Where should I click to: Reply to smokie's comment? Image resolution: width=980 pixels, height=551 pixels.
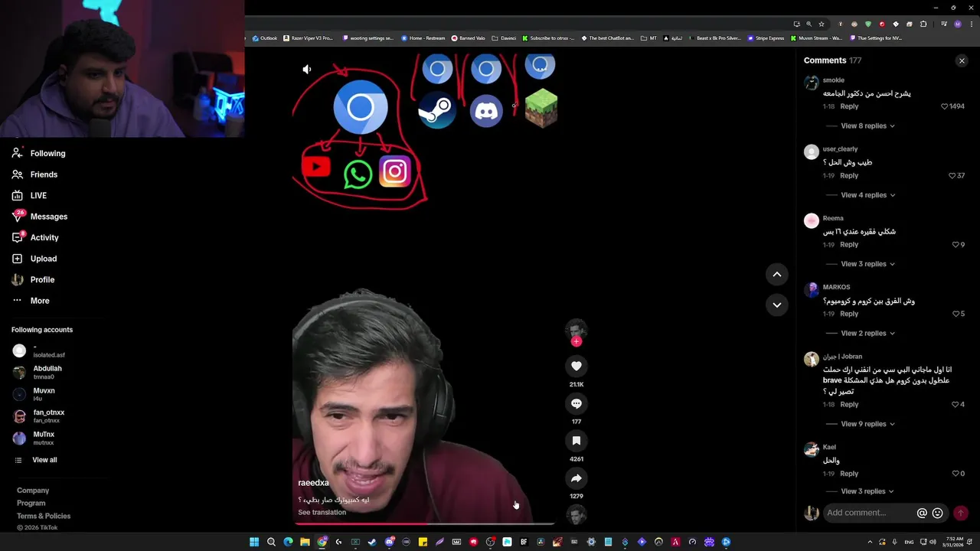(849, 106)
